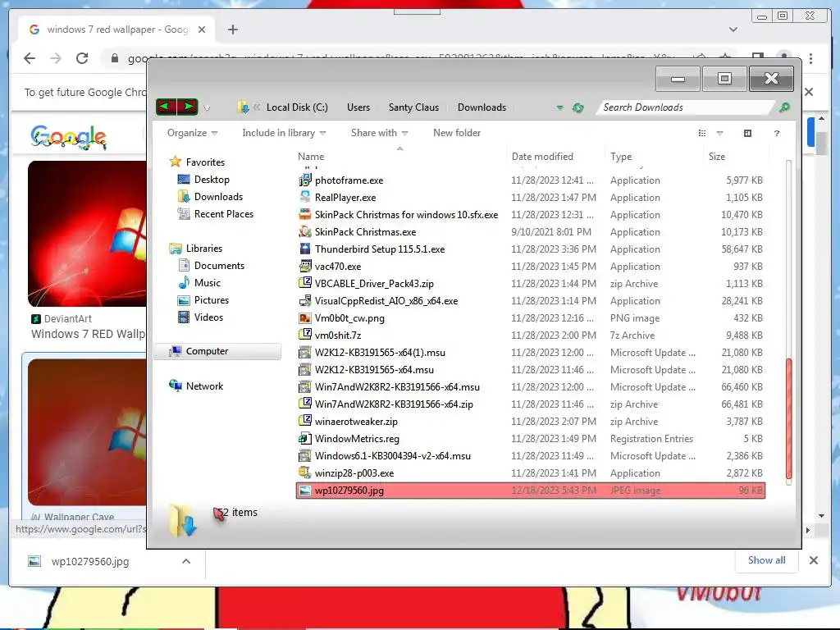Open Chrome's three-dot menu

[811, 58]
